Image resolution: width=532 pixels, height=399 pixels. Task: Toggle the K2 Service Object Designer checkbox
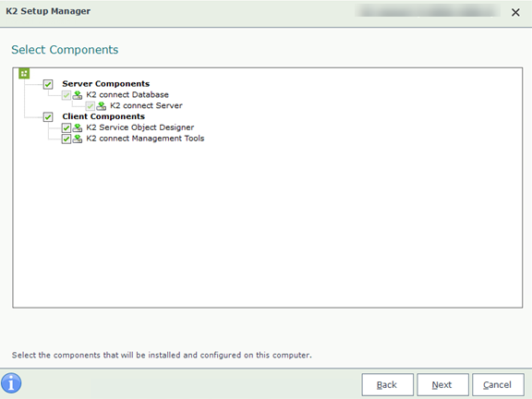[66, 127]
